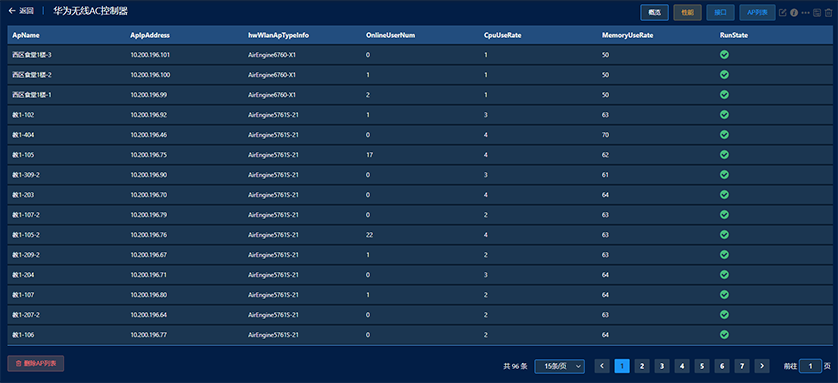Open the 15条/页 page size dropdown
The height and width of the screenshot is (383, 838).
point(560,366)
